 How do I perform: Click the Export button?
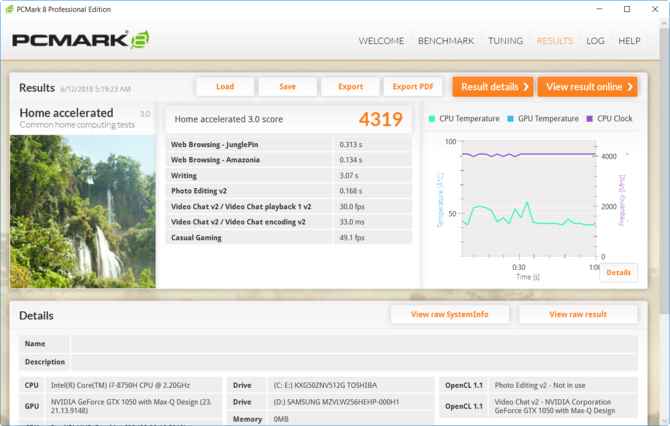(350, 87)
